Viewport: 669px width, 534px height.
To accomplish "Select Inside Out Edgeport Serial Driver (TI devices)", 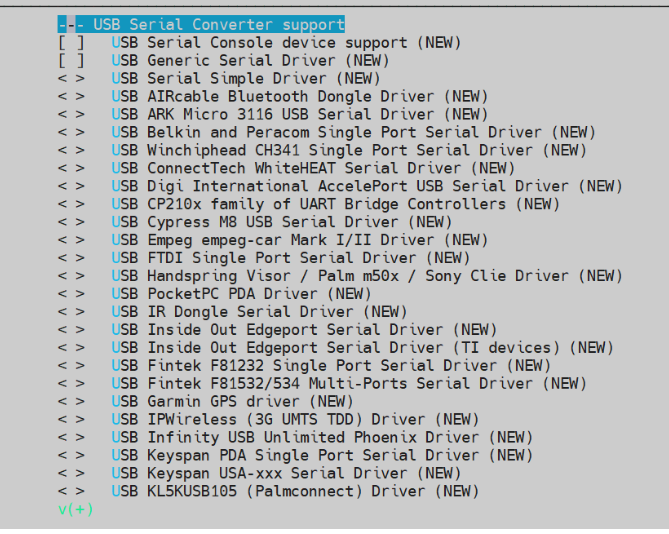I will [362, 348].
